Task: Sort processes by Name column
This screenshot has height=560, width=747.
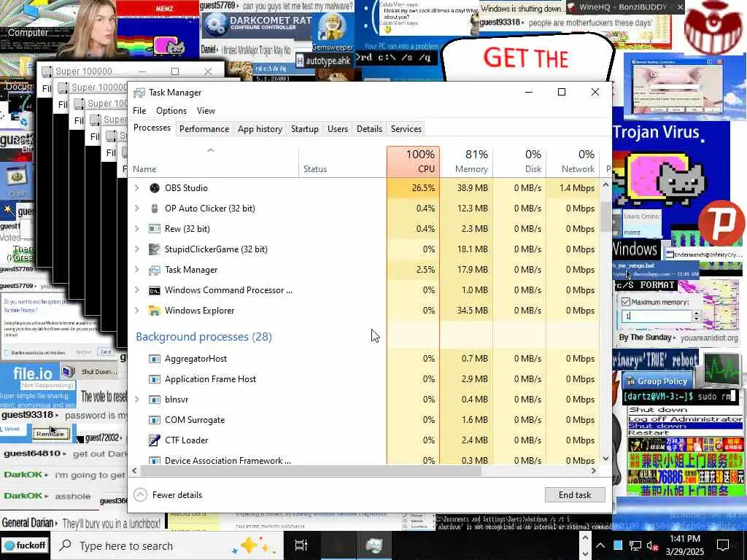Action: coord(214,161)
